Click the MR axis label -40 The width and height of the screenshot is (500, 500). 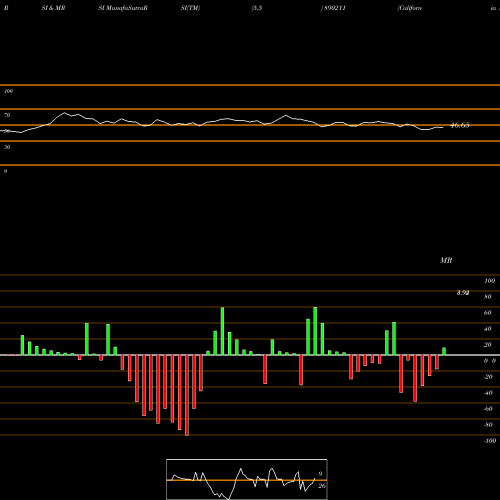[488, 393]
